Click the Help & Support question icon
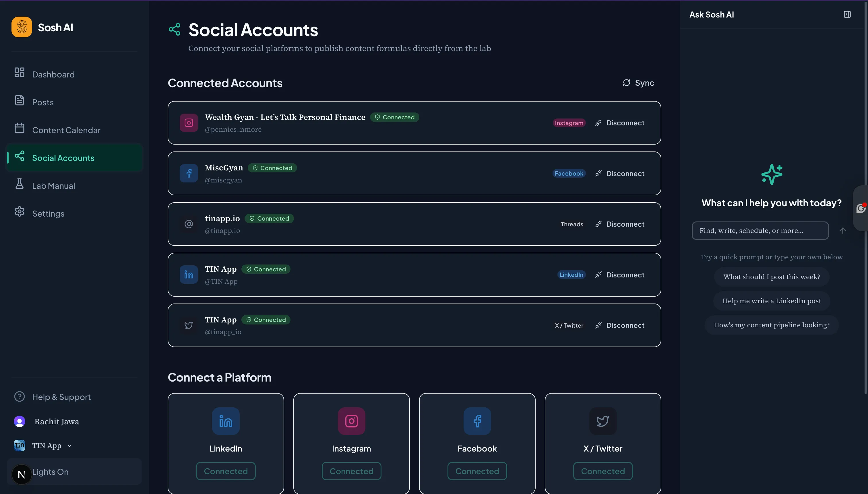Image resolution: width=868 pixels, height=494 pixels. (x=19, y=396)
